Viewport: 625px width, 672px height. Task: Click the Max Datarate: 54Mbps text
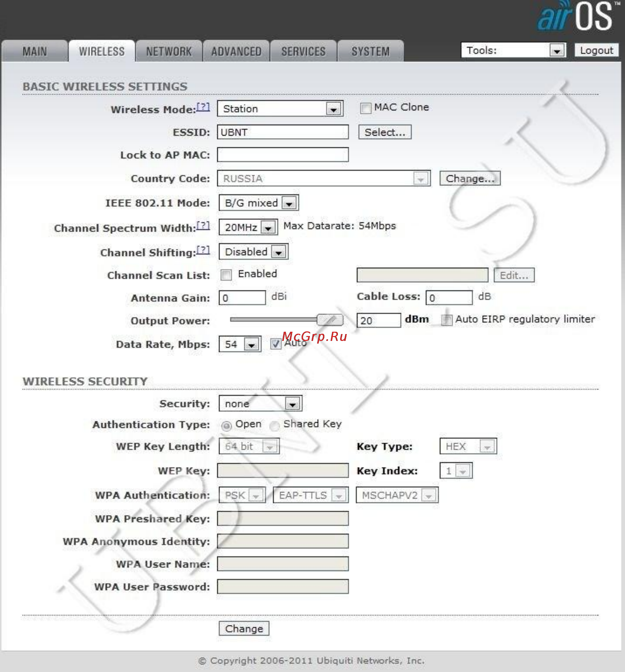[340, 226]
